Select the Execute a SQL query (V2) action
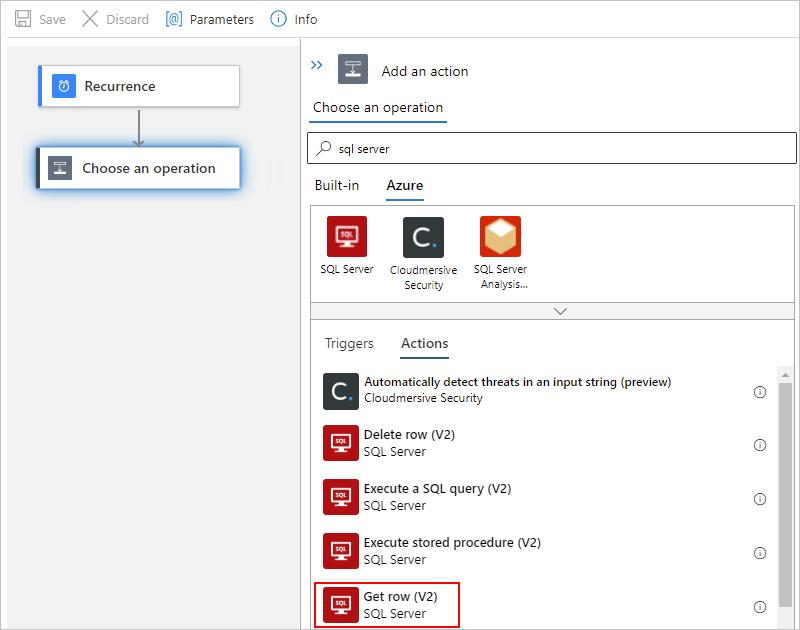Screen dimensions: 800x630 click(x=546, y=497)
